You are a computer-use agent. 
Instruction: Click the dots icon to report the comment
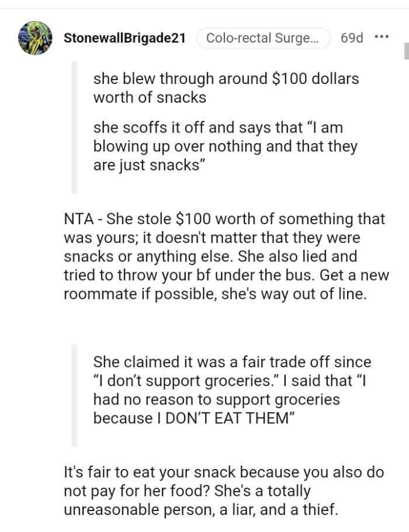(383, 37)
